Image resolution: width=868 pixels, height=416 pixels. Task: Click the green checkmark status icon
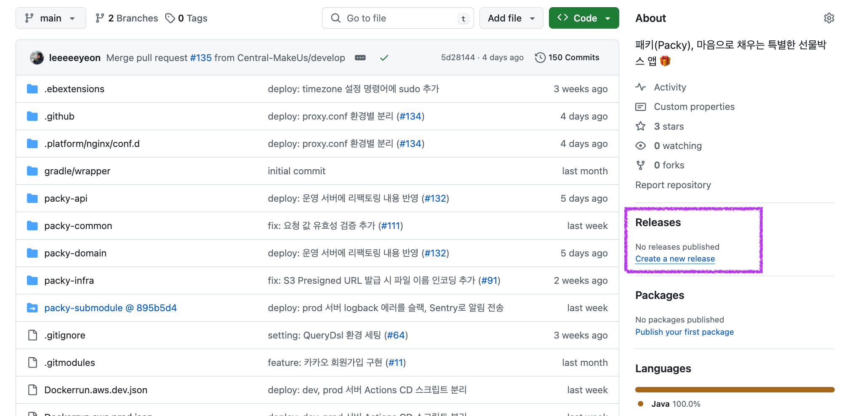pyautogui.click(x=383, y=57)
